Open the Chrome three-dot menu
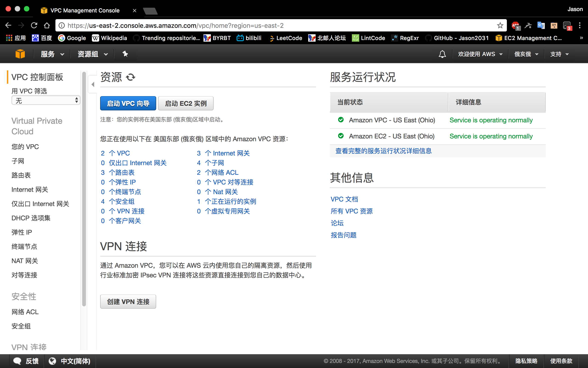Image resolution: width=588 pixels, height=368 pixels. tap(580, 25)
